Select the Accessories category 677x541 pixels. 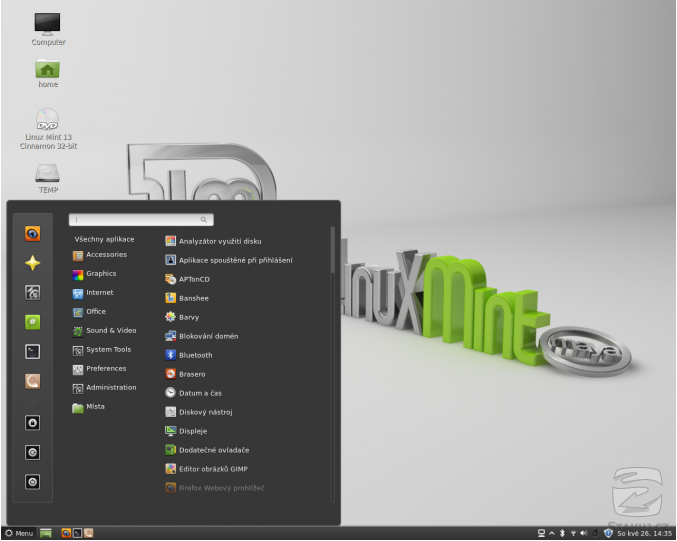[x=100, y=255]
